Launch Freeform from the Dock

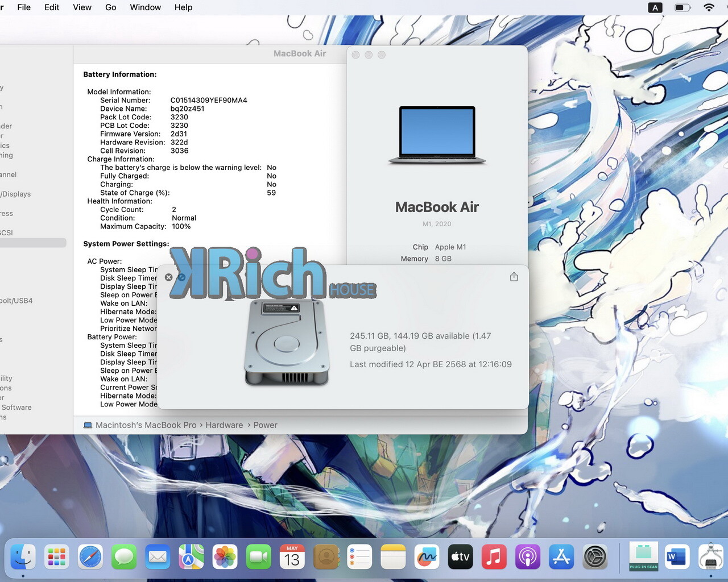[x=427, y=557]
